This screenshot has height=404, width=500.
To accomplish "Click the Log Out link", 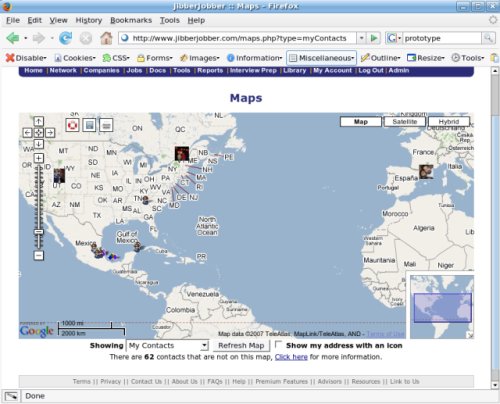I will point(371,70).
